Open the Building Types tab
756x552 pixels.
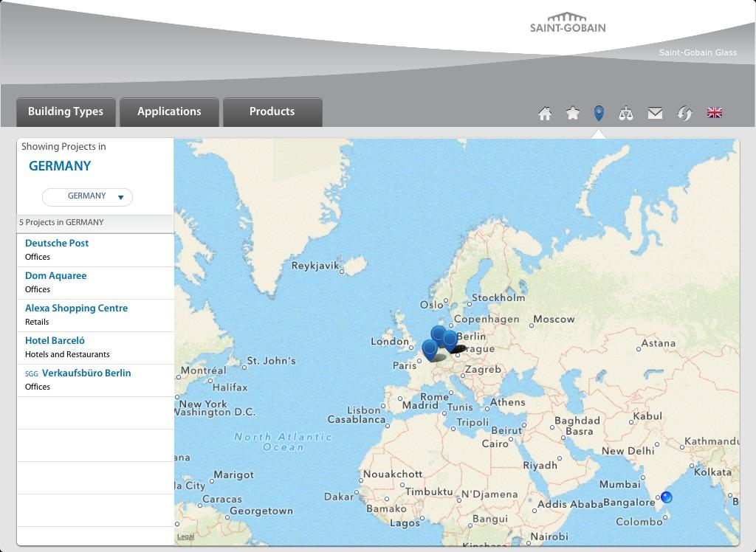point(66,112)
